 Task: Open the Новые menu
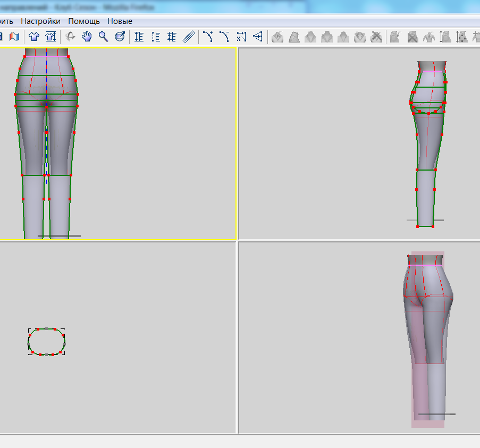pos(120,21)
